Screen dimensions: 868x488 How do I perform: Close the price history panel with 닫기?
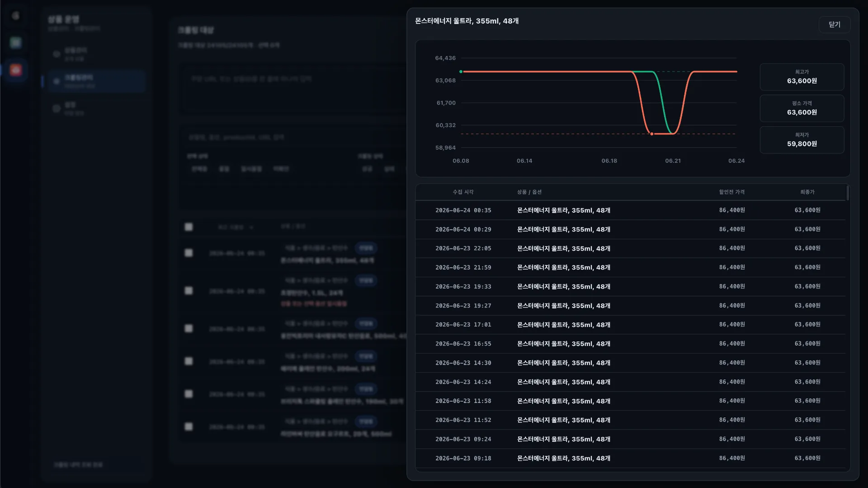pyautogui.click(x=834, y=24)
